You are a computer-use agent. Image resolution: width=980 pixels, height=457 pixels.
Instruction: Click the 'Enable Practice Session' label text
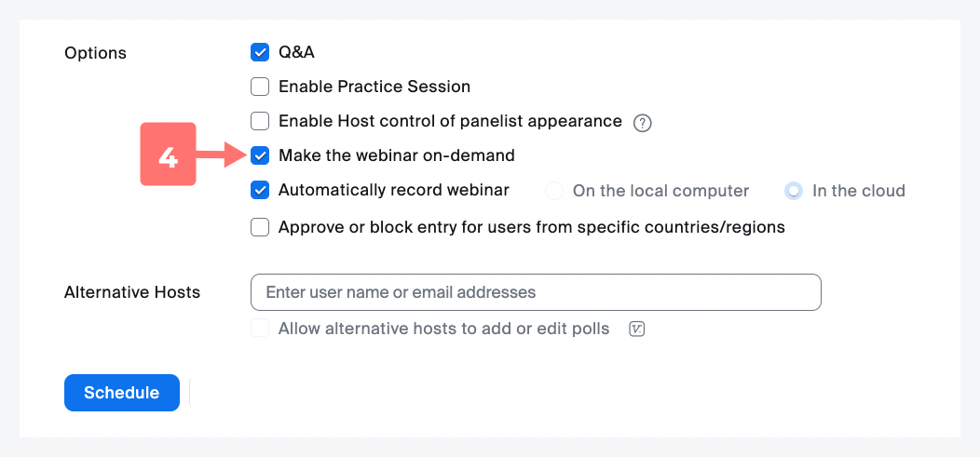pos(374,87)
